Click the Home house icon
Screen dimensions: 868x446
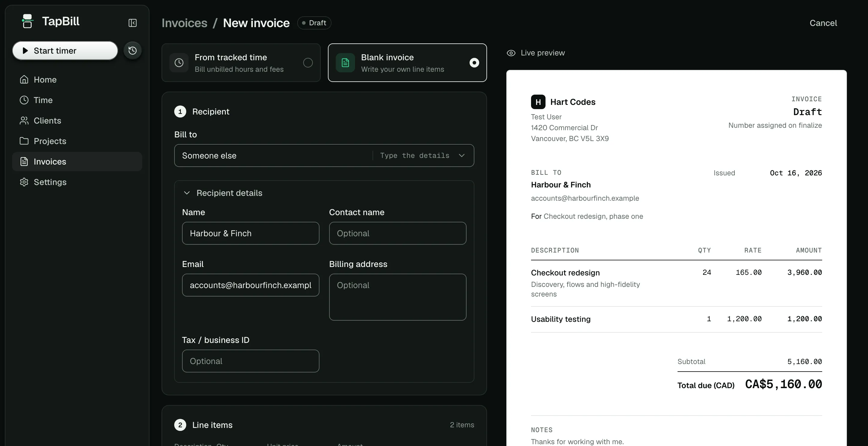24,80
